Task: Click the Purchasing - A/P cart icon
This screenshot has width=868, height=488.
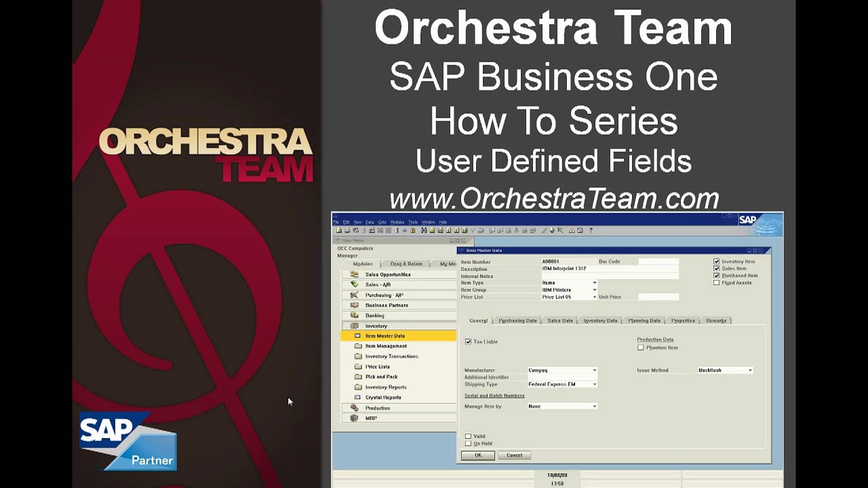Action: click(354, 295)
